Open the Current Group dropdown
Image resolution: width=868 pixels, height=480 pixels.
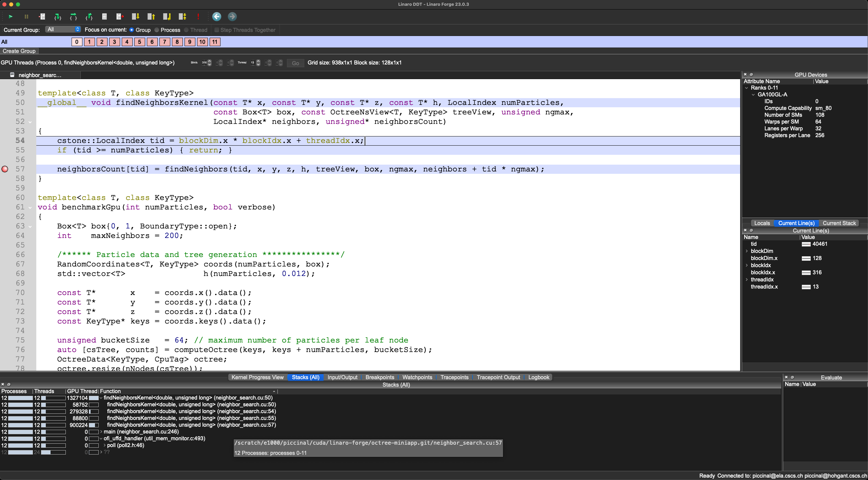(x=63, y=30)
